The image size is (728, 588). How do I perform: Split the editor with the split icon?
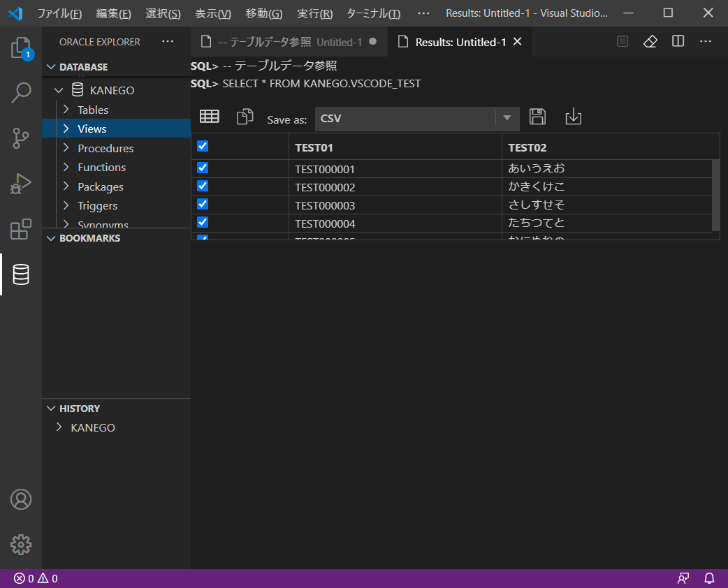(677, 41)
